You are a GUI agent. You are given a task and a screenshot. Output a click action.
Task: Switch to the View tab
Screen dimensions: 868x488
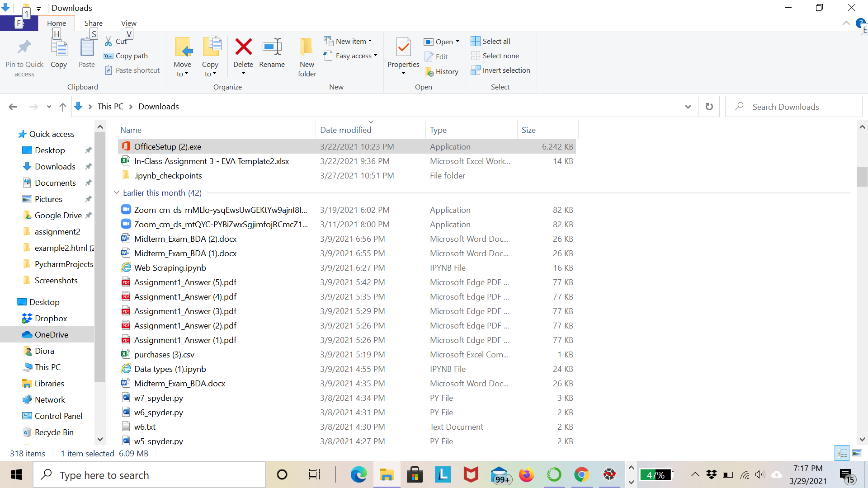pos(128,23)
